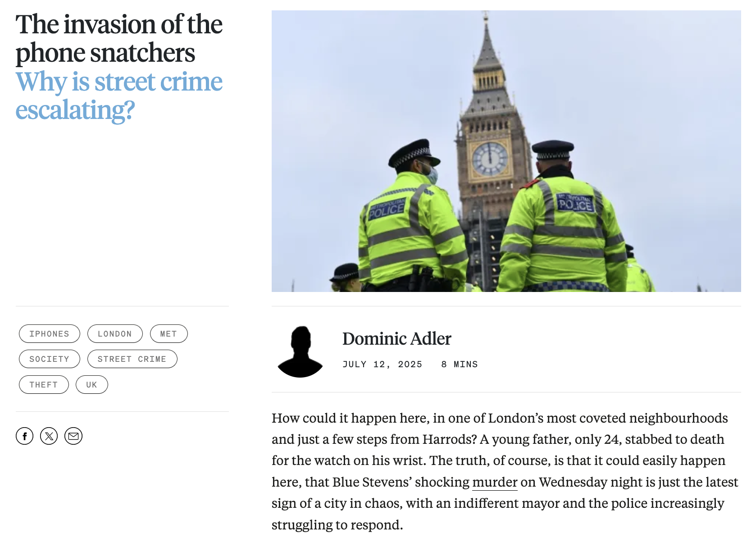Click the clock face in the photo
756x538 pixels.
point(490,159)
